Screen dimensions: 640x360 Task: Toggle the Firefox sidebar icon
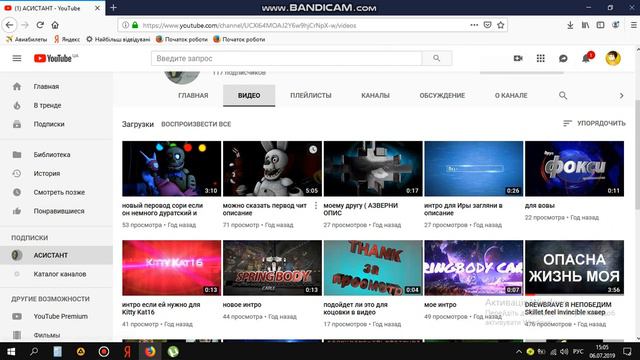tap(600, 25)
